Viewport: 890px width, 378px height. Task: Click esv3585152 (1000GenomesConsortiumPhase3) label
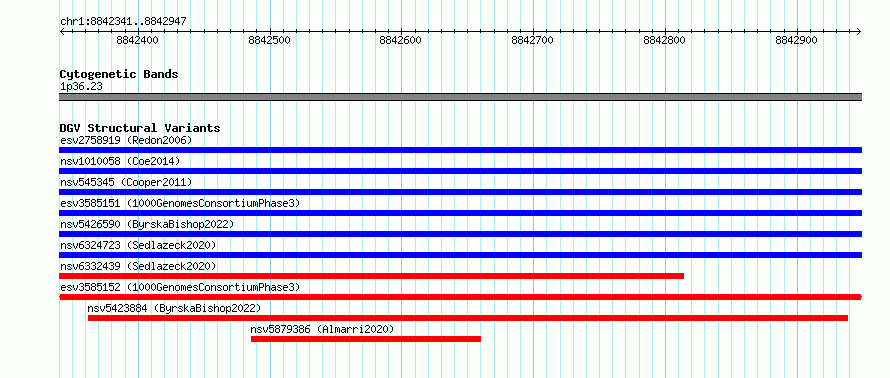point(180,287)
